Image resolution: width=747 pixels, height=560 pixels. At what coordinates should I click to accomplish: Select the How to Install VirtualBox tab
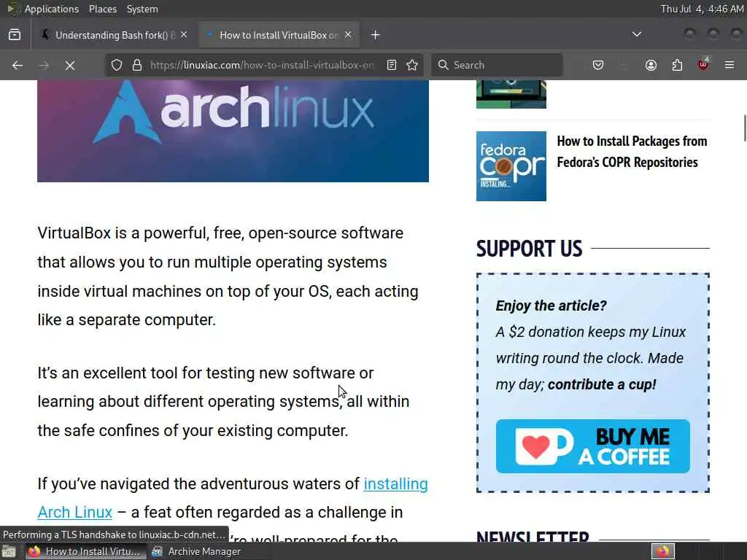coord(279,35)
